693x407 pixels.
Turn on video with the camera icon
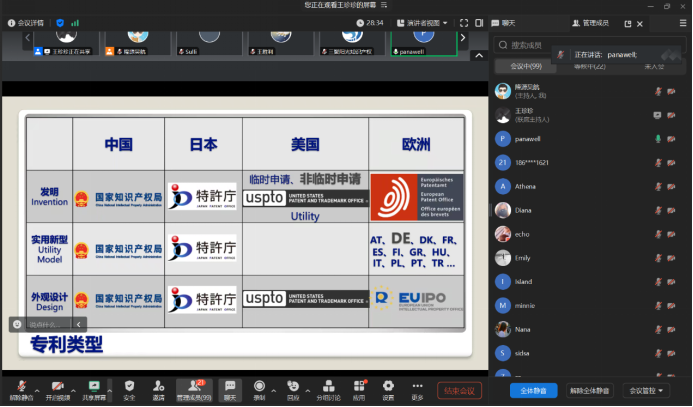click(57, 386)
